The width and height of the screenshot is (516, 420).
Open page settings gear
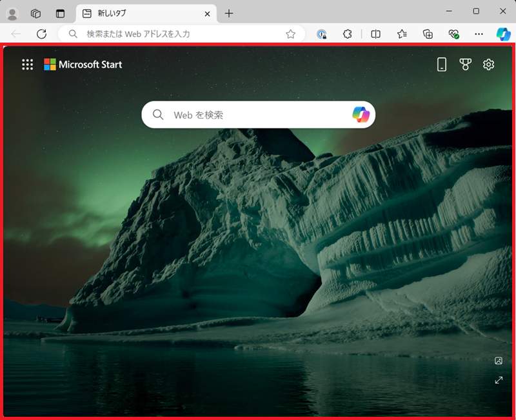[x=489, y=65]
